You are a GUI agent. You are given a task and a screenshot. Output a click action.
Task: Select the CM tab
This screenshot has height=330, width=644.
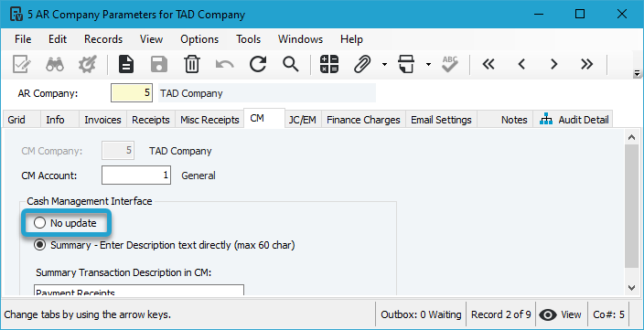pyautogui.click(x=263, y=118)
